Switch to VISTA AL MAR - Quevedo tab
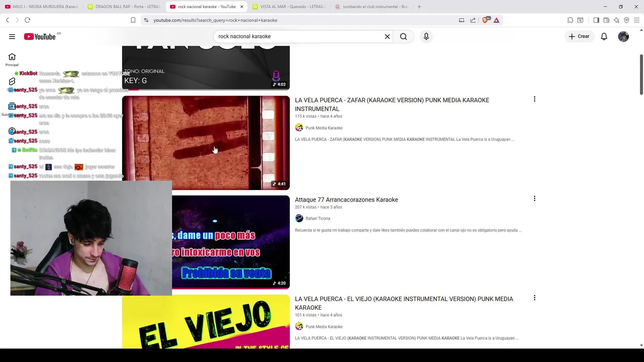644x362 pixels. pos(289,7)
